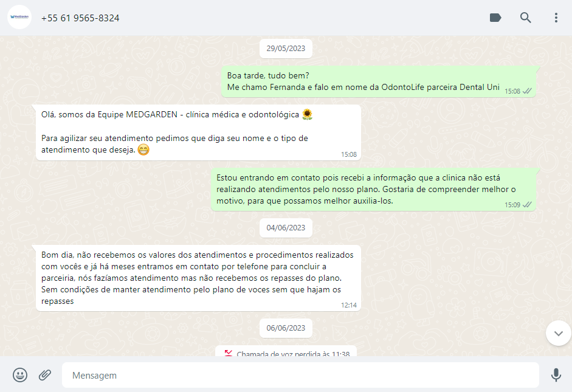The width and height of the screenshot is (572, 392).
Task: Open the emoji picker
Action: [20, 375]
